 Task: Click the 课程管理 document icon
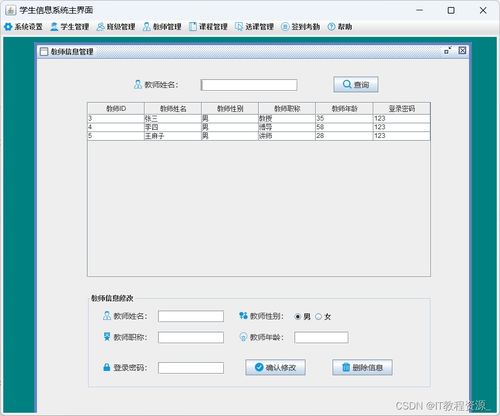pyautogui.click(x=193, y=27)
